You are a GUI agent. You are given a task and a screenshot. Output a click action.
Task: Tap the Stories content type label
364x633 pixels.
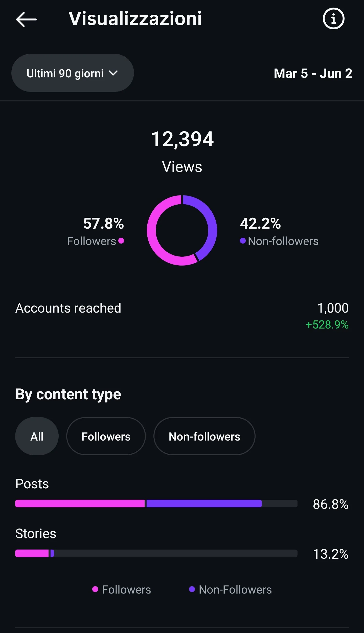click(x=36, y=534)
